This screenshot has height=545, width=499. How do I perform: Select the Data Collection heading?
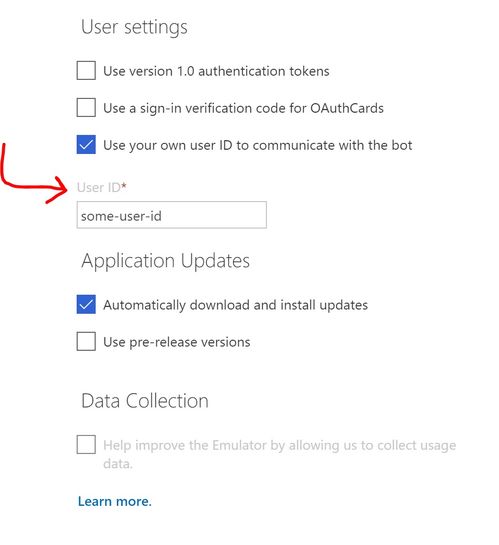tap(145, 400)
